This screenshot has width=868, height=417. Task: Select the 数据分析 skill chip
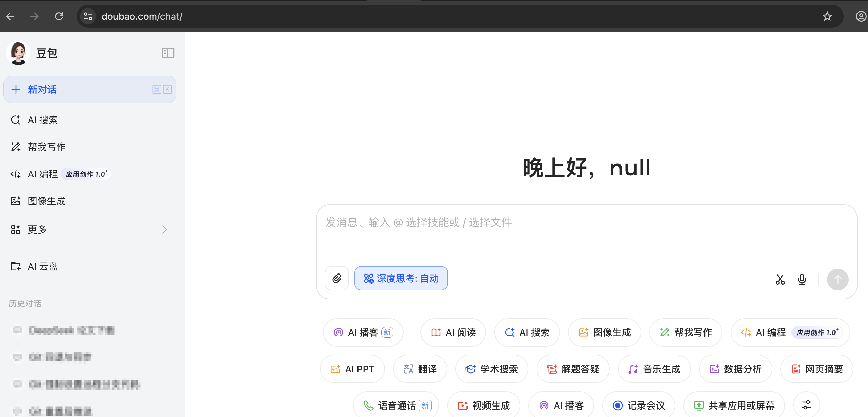point(736,369)
